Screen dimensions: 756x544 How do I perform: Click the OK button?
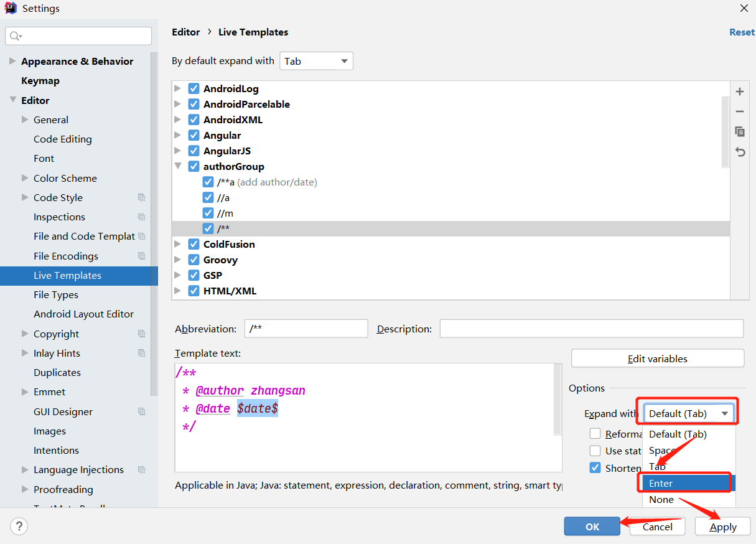pos(592,527)
